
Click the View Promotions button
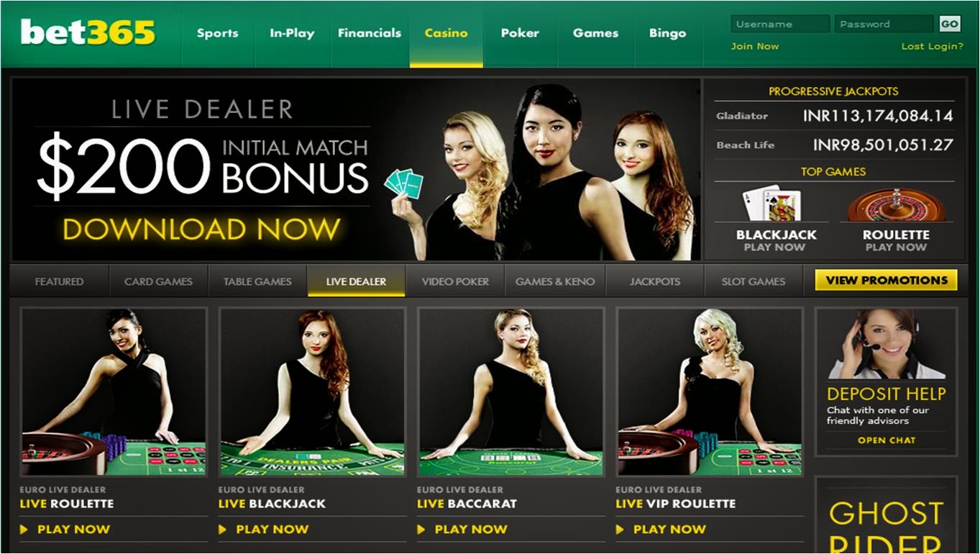[x=886, y=280]
